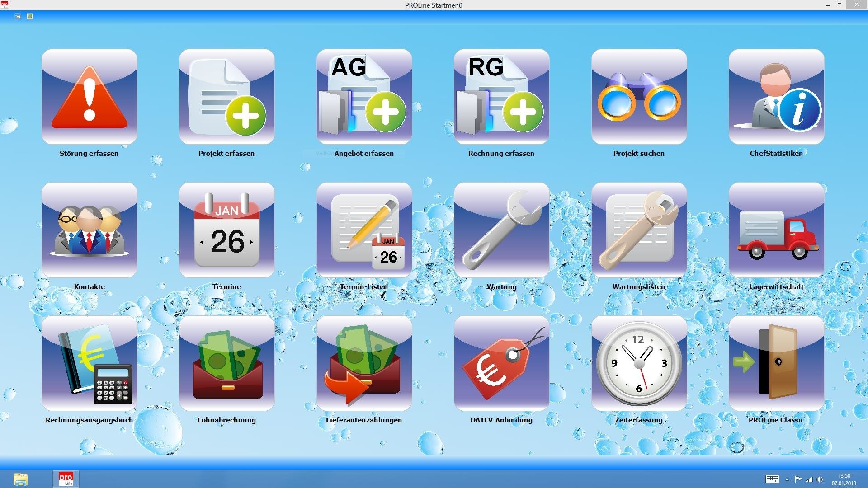The height and width of the screenshot is (488, 868).
Task: Open ChefStatistiken info icon
Action: click(777, 97)
